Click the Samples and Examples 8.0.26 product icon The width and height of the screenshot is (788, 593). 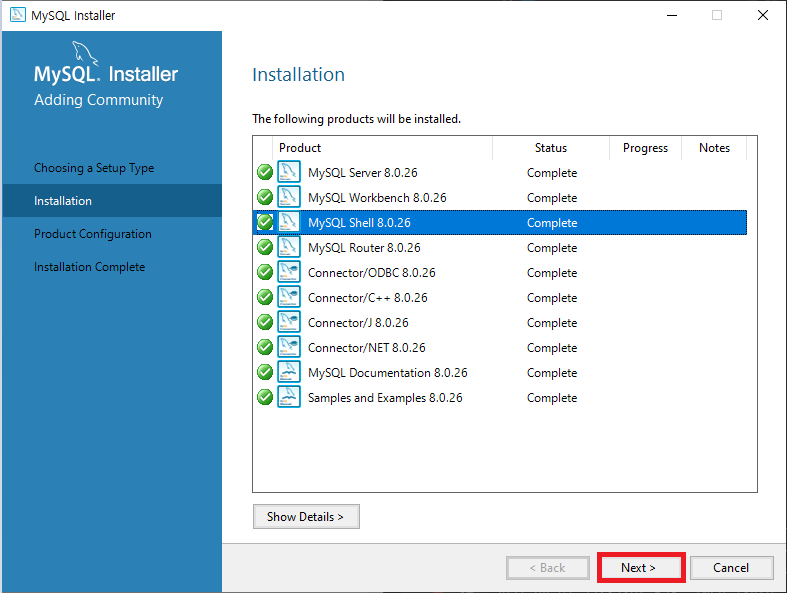289,397
